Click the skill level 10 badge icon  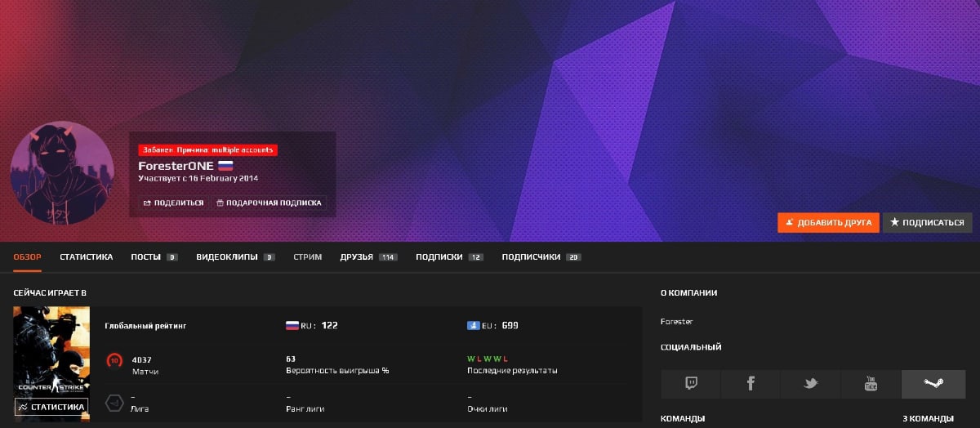coord(115,361)
